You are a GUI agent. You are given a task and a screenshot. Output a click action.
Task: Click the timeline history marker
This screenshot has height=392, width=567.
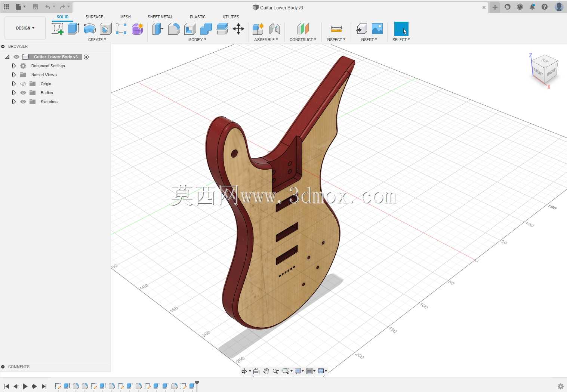[197, 385]
